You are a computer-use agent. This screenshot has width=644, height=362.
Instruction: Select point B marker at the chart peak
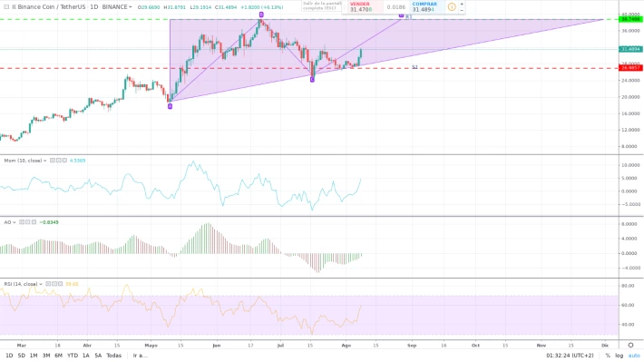[261, 15]
